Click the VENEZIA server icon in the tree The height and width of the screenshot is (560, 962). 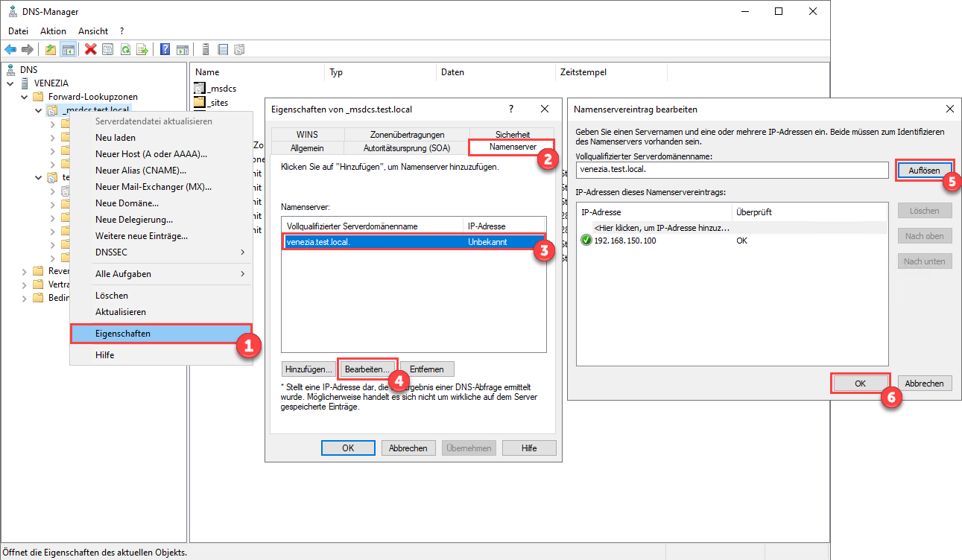coord(25,83)
